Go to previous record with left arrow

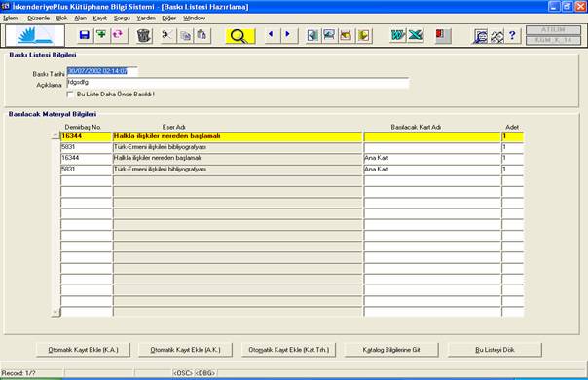pyautogui.click(x=272, y=35)
